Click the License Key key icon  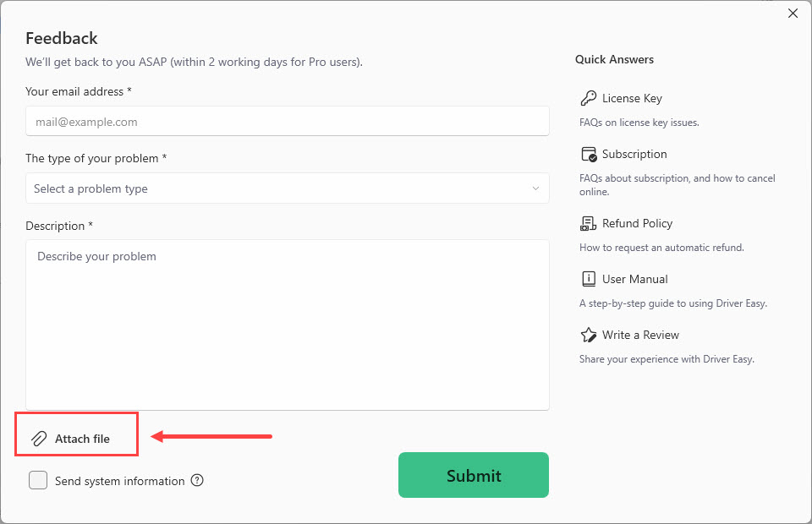[589, 98]
